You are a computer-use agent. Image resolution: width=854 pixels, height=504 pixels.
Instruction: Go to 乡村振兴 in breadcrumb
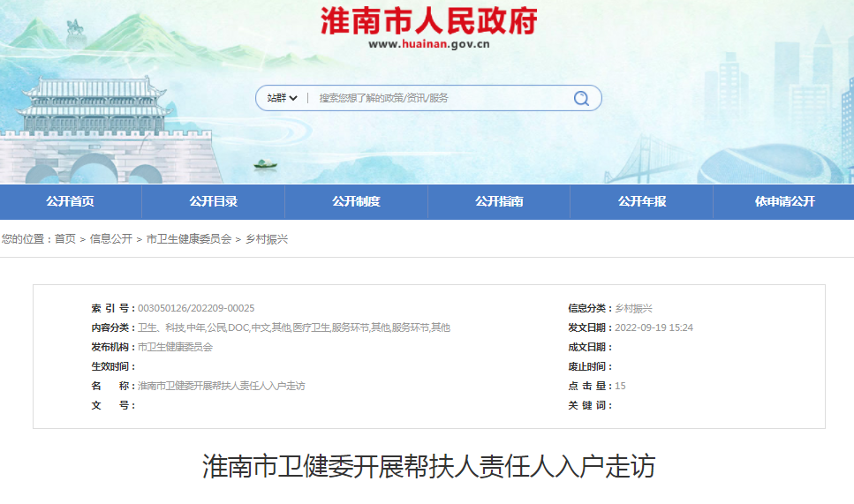[x=267, y=239]
